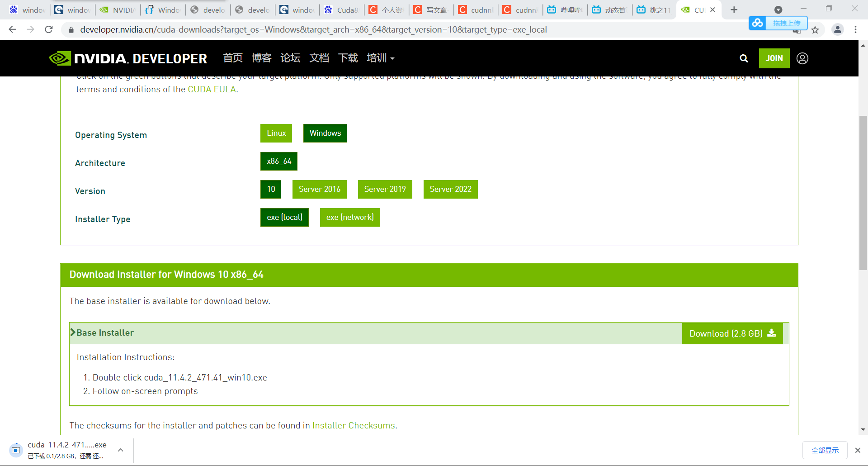868x466 pixels.
Task: Choose exe (network) installer type
Action: point(350,217)
